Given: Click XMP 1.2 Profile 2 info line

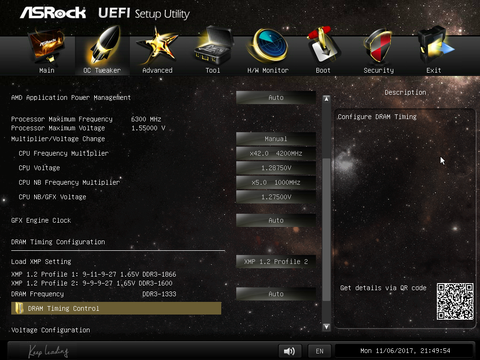Looking at the screenshot, I should point(92,283).
